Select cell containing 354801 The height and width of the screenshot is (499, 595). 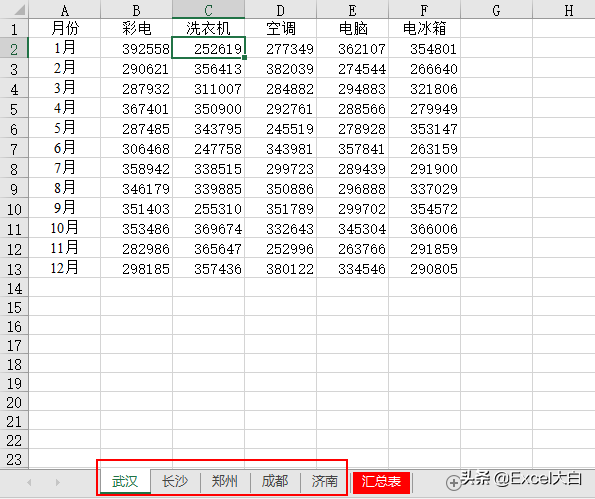click(x=424, y=48)
